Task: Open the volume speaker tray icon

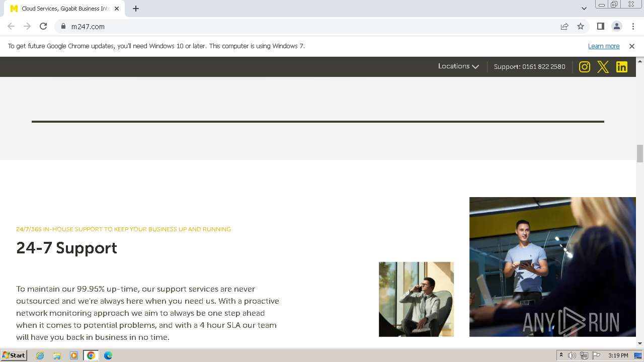Action: (x=572, y=355)
